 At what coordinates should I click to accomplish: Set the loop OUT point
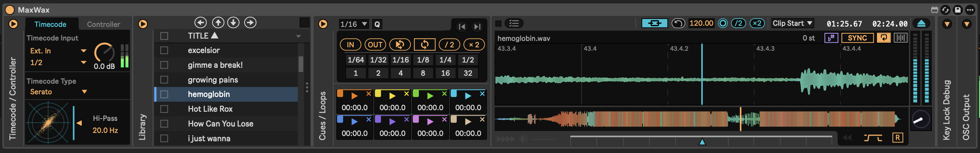(375, 45)
